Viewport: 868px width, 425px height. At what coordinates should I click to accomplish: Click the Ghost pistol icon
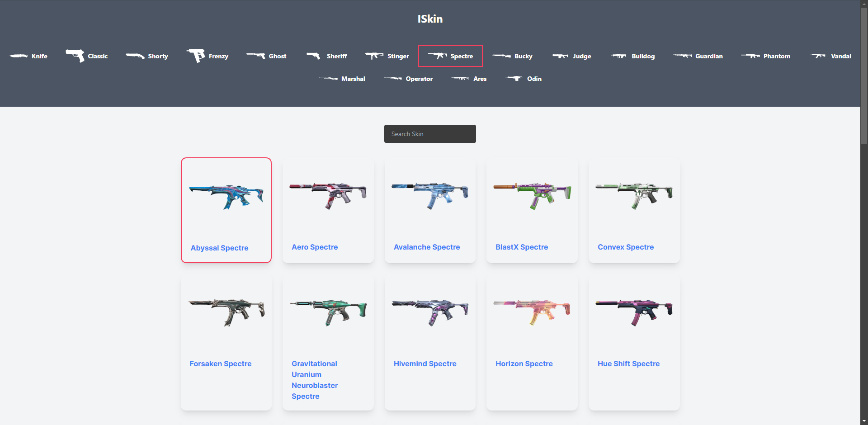[256, 56]
